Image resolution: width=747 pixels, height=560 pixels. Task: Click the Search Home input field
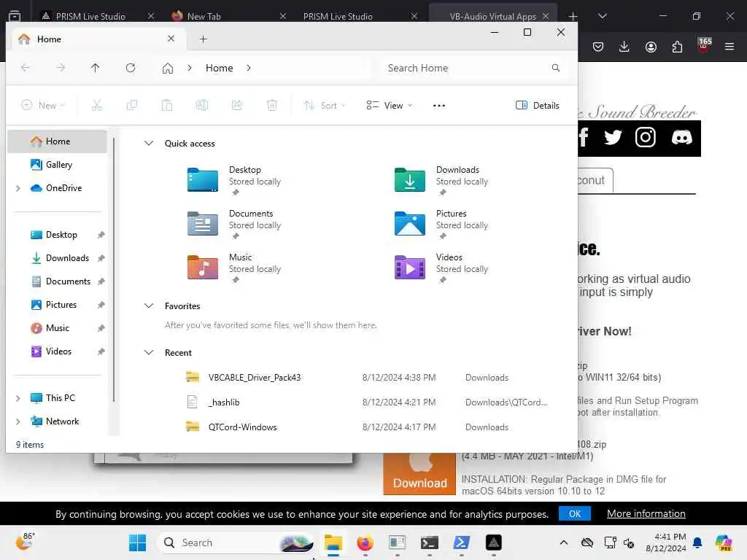473,68
